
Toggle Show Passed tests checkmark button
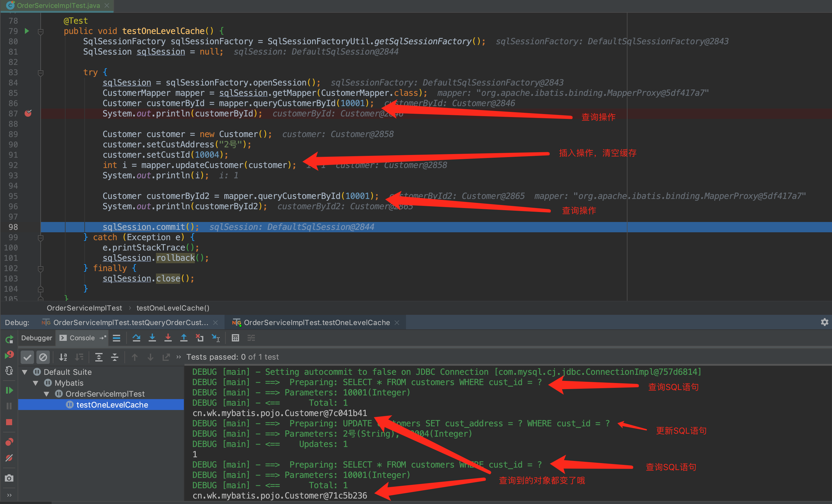click(x=27, y=357)
